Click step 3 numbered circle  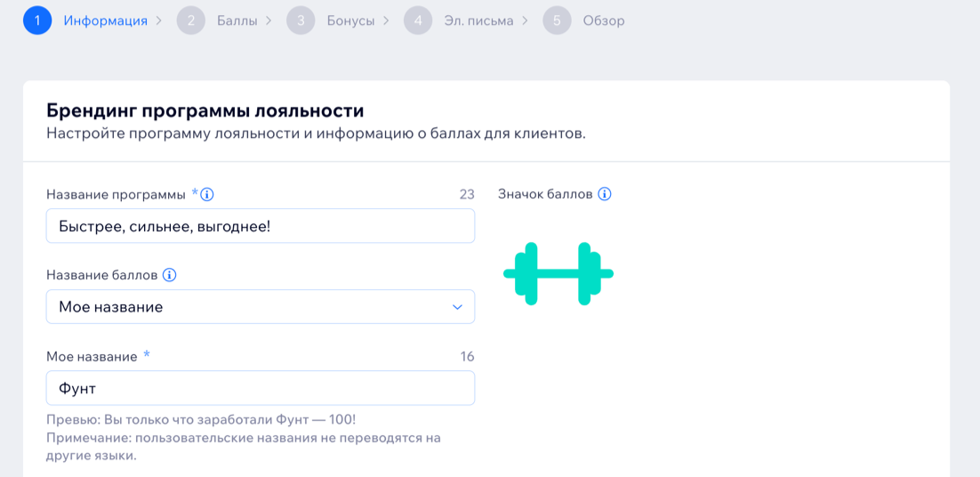click(x=301, y=20)
